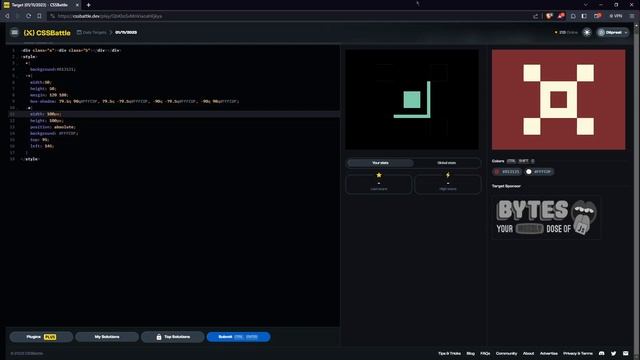Open the Brave Rewards triangle icon
Image resolution: width=640 pixels, height=360 pixels.
point(561,16)
